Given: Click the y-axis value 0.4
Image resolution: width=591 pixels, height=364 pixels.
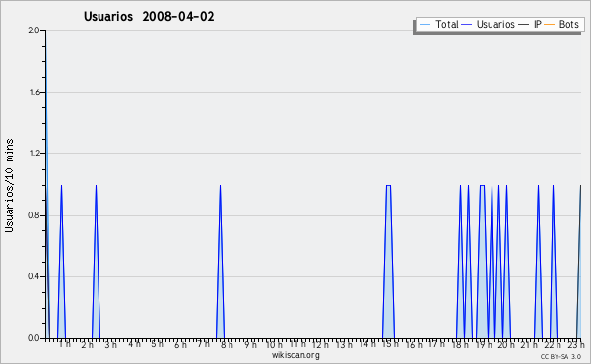Looking at the screenshot, I should tap(33, 276).
